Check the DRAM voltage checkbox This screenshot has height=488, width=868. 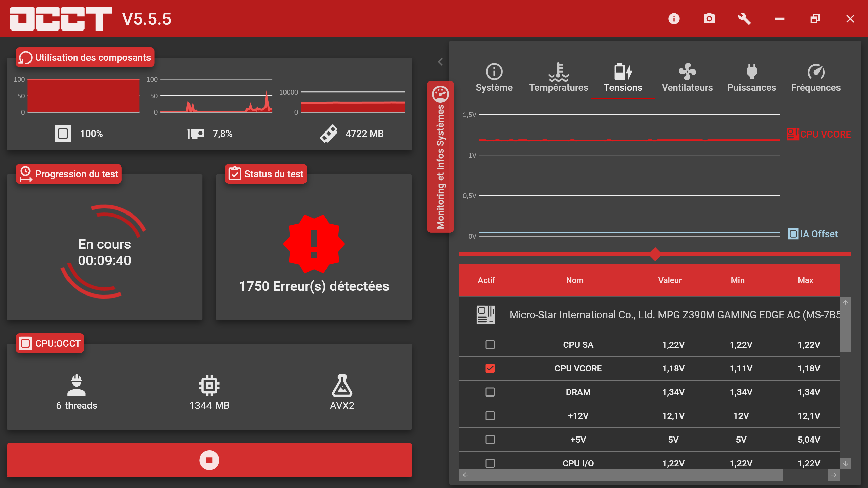[490, 392]
